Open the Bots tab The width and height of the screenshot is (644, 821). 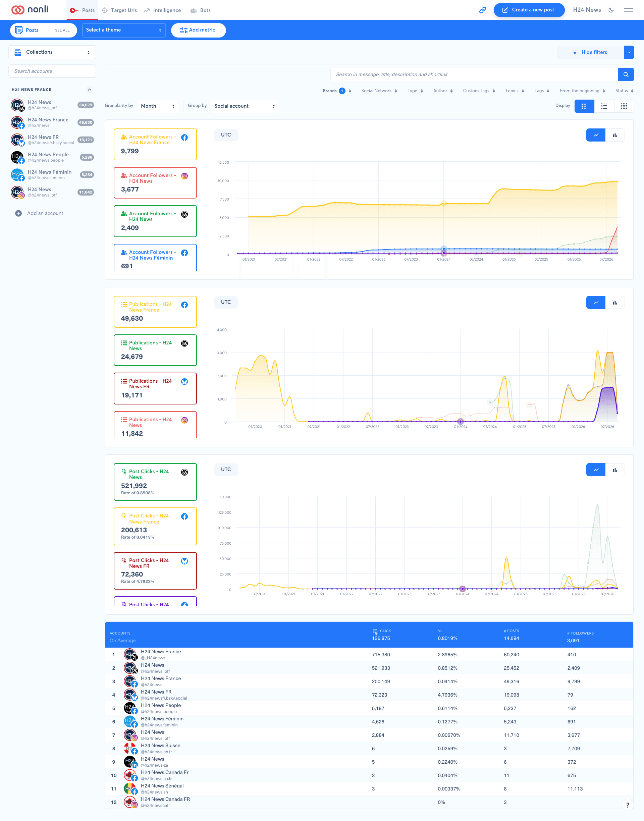click(200, 10)
